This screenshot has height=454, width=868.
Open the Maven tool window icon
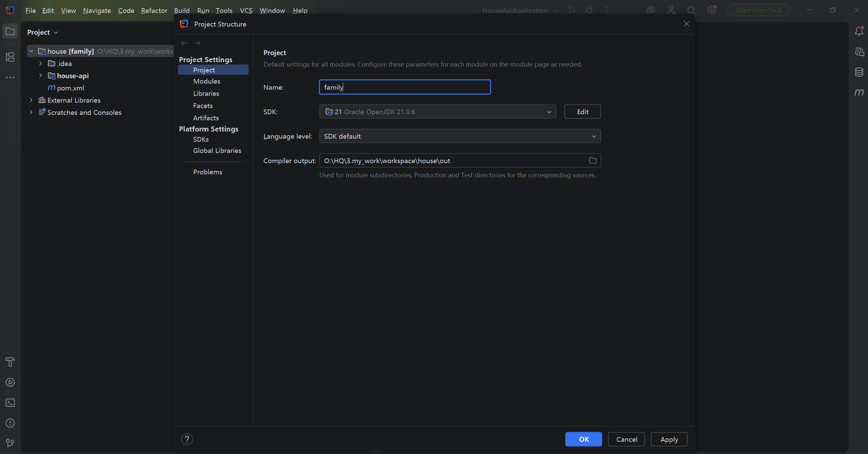point(859,92)
